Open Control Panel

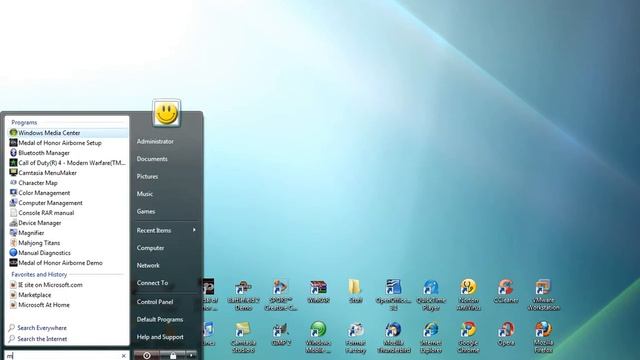[x=155, y=302]
